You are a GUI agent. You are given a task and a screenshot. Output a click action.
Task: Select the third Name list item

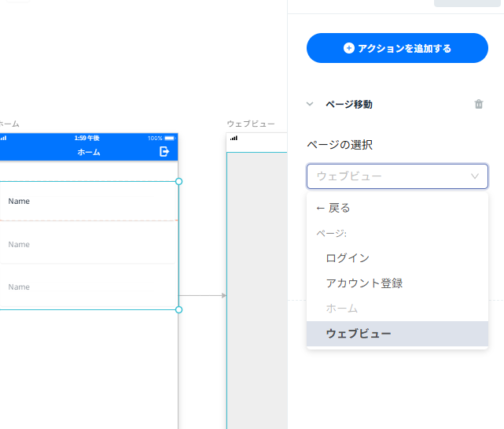point(88,287)
